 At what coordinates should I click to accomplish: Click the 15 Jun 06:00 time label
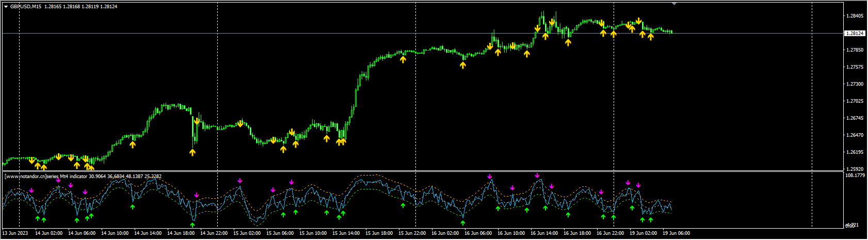click(x=280, y=233)
